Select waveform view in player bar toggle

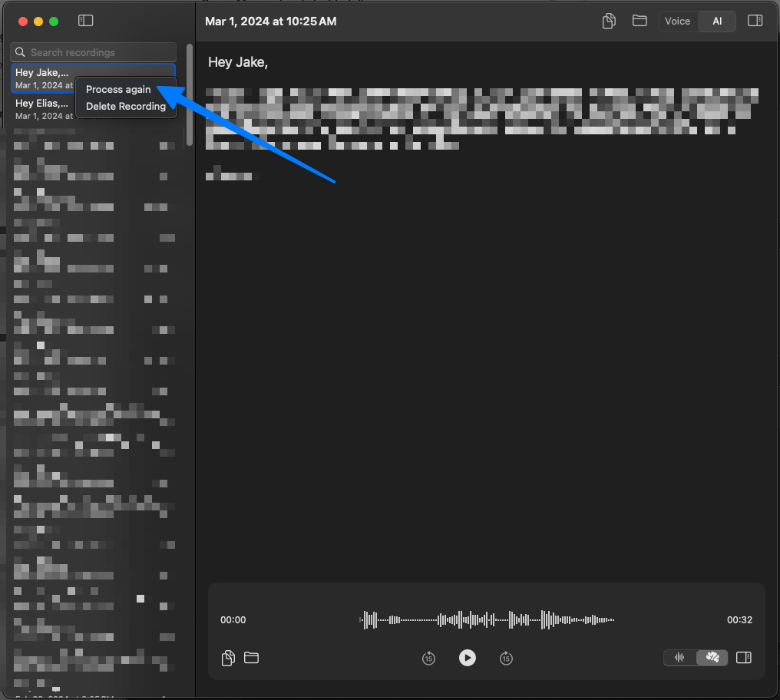tap(679, 658)
